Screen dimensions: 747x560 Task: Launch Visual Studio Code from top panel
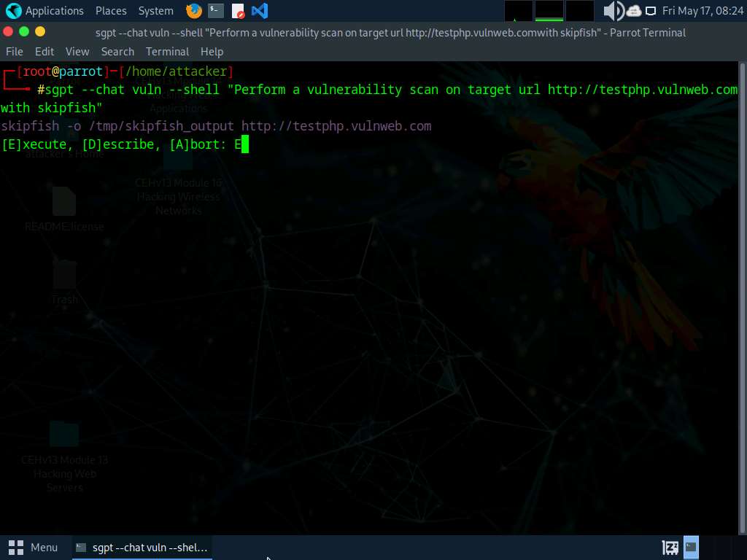pyautogui.click(x=259, y=11)
